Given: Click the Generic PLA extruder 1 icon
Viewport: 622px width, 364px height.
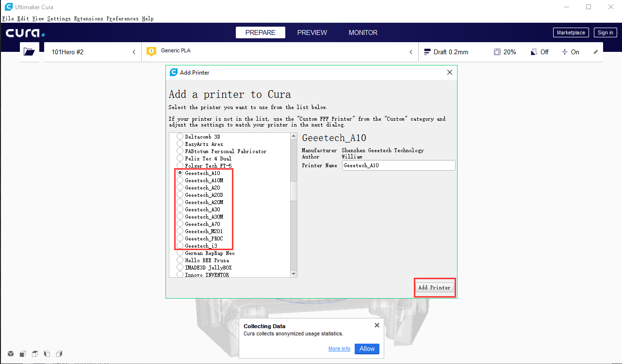Looking at the screenshot, I should tap(151, 51).
